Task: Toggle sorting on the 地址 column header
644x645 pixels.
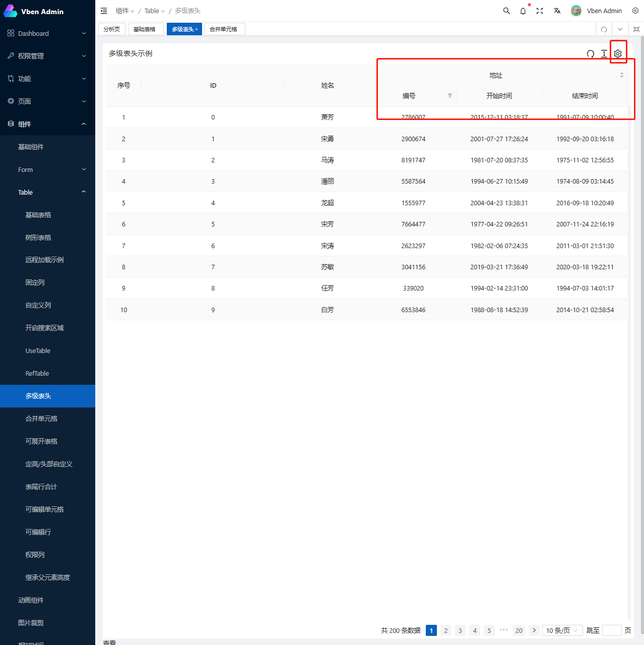Action: (621, 75)
